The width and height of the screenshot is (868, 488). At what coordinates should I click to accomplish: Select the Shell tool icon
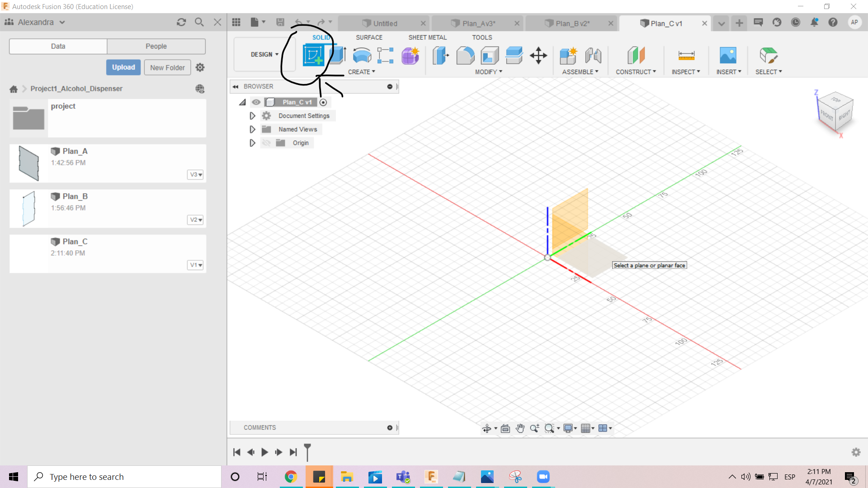tap(490, 56)
